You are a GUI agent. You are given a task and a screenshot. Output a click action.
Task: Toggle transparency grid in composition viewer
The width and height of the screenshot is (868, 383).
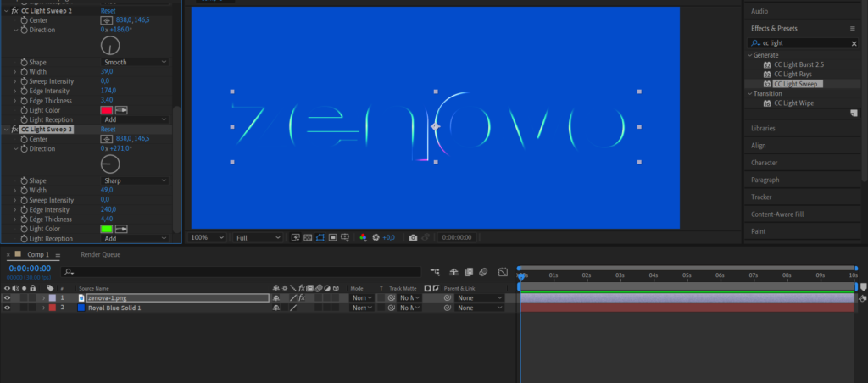tap(308, 237)
